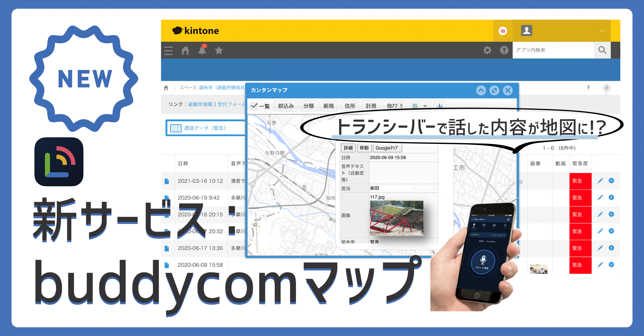Delete the last row with X icon

[611, 264]
